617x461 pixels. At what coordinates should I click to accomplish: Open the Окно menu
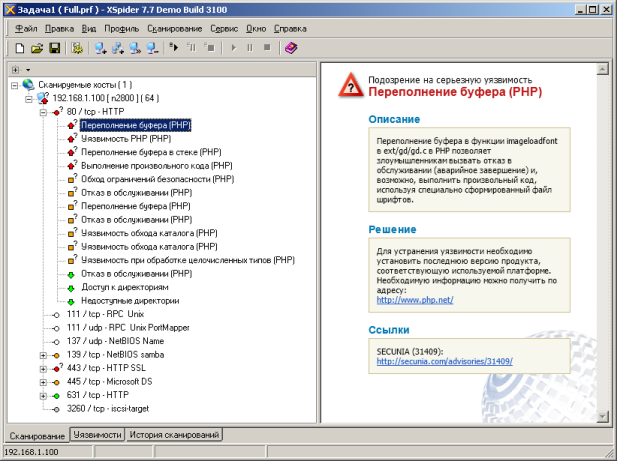pos(256,29)
